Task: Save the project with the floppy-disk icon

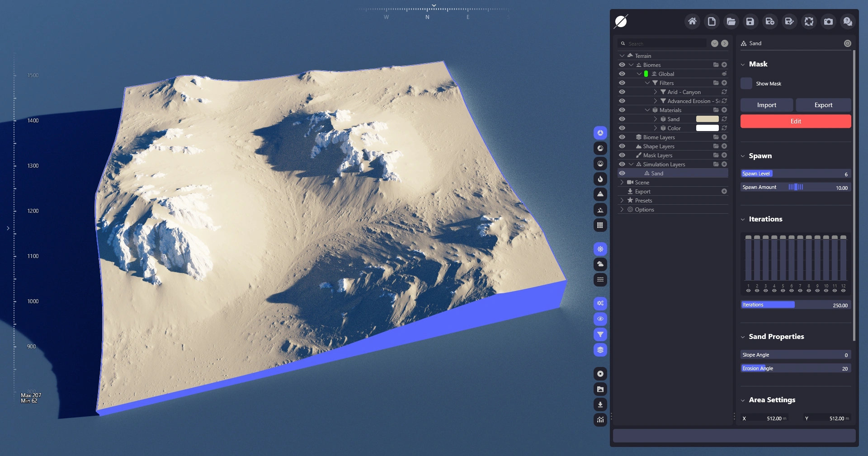Action: pyautogui.click(x=750, y=21)
